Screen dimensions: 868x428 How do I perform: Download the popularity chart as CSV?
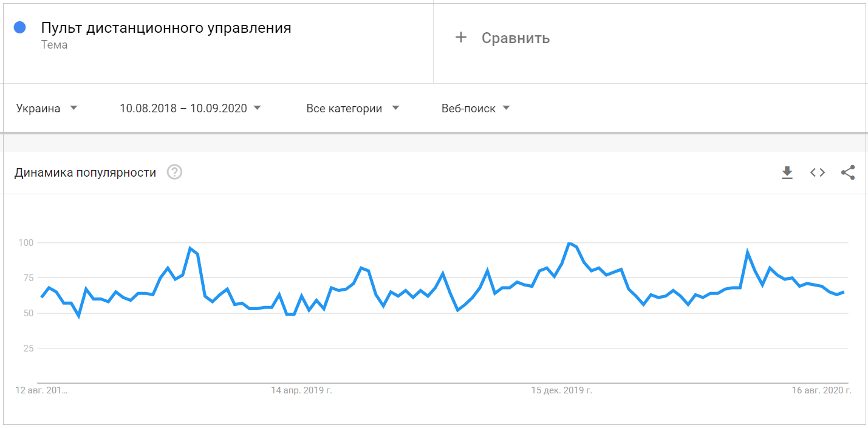(x=787, y=173)
